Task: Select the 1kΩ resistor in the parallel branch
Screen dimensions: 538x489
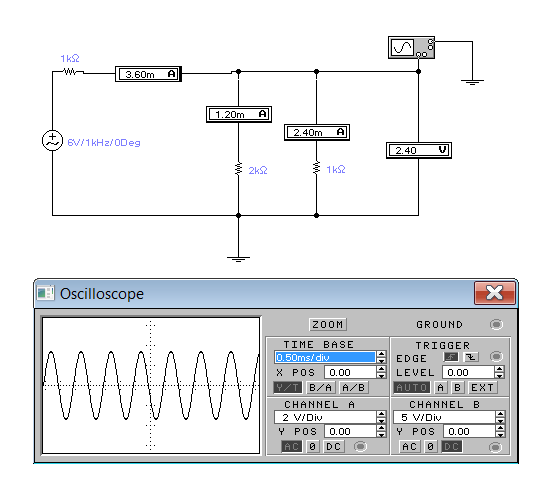Action: coord(316,168)
